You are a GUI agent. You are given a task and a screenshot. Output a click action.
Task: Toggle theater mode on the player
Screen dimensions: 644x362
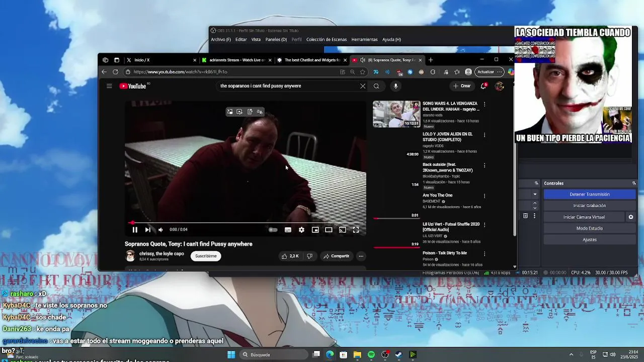tap(329, 230)
